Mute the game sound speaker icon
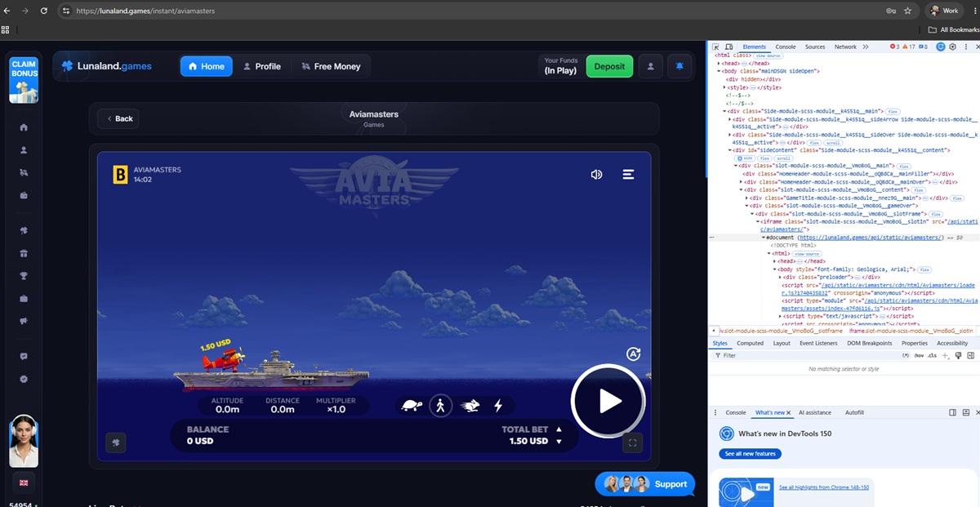Image resolution: width=980 pixels, height=507 pixels. [596, 174]
